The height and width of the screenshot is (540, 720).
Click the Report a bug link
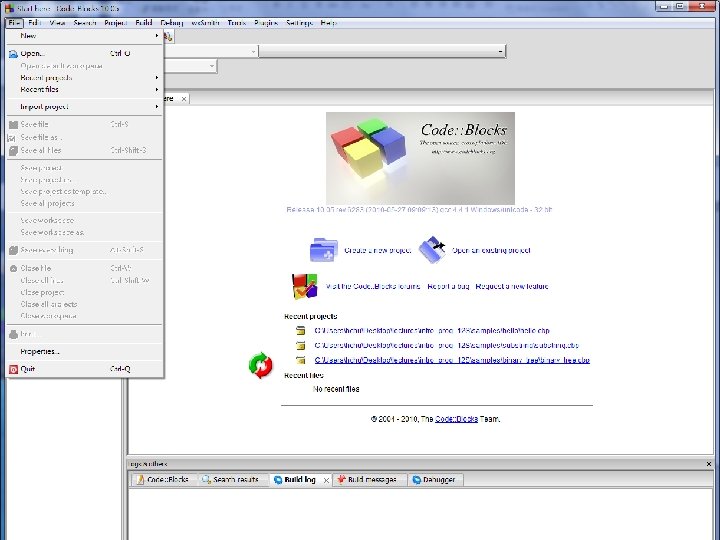pos(448,286)
